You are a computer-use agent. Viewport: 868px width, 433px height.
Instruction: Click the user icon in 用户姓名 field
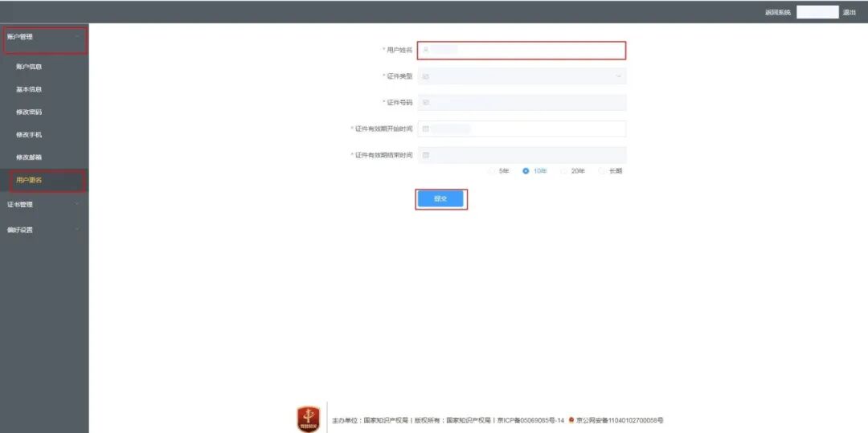click(426, 50)
